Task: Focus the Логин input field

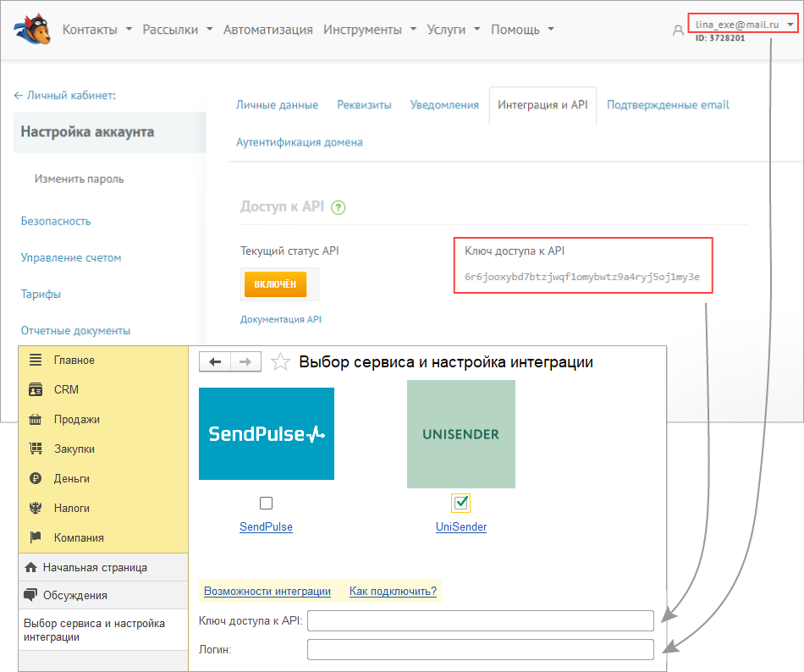Action: point(481,649)
